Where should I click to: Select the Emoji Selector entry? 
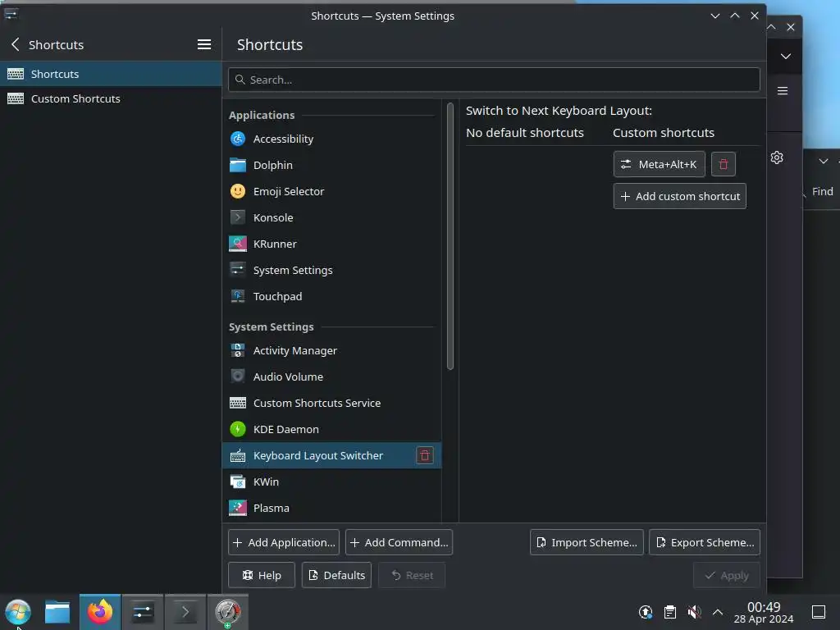(x=331, y=191)
